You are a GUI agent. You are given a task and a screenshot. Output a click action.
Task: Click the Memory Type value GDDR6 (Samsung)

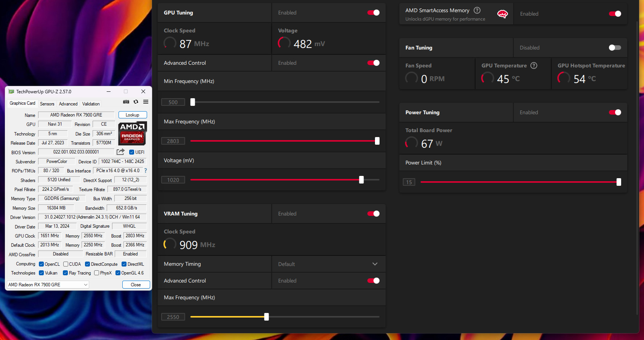pyautogui.click(x=62, y=198)
